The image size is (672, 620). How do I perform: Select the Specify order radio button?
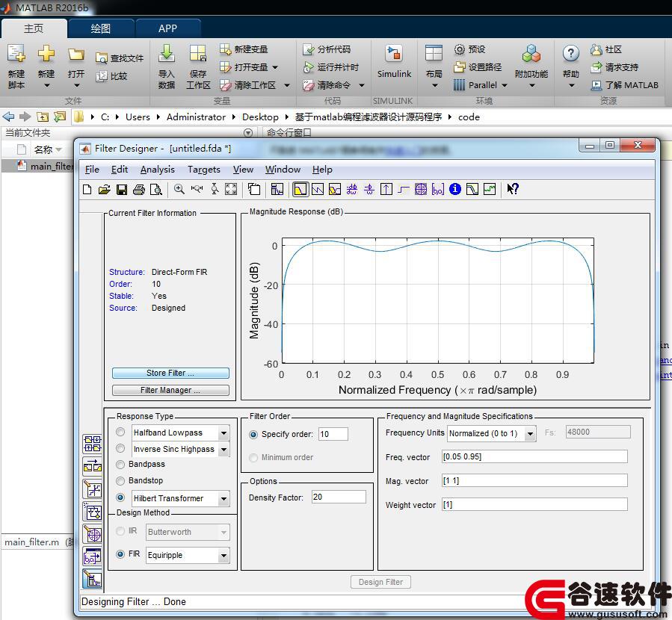(253, 435)
